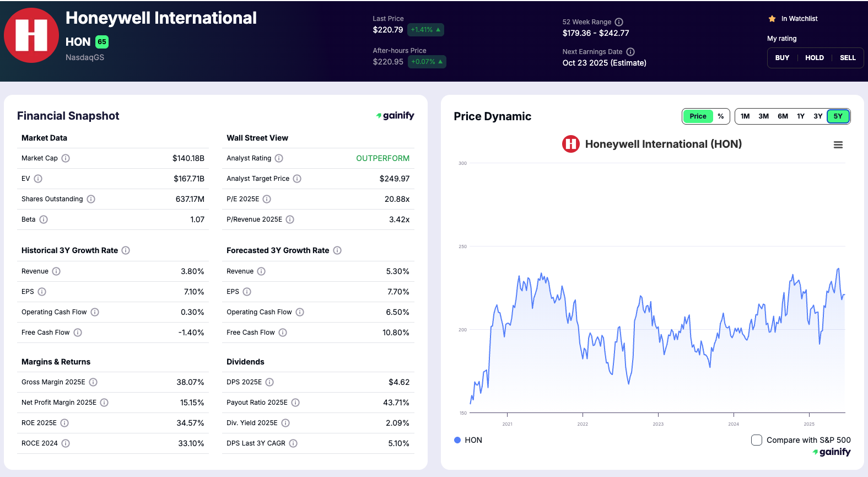Show info for historical EPS growth

(x=42, y=292)
